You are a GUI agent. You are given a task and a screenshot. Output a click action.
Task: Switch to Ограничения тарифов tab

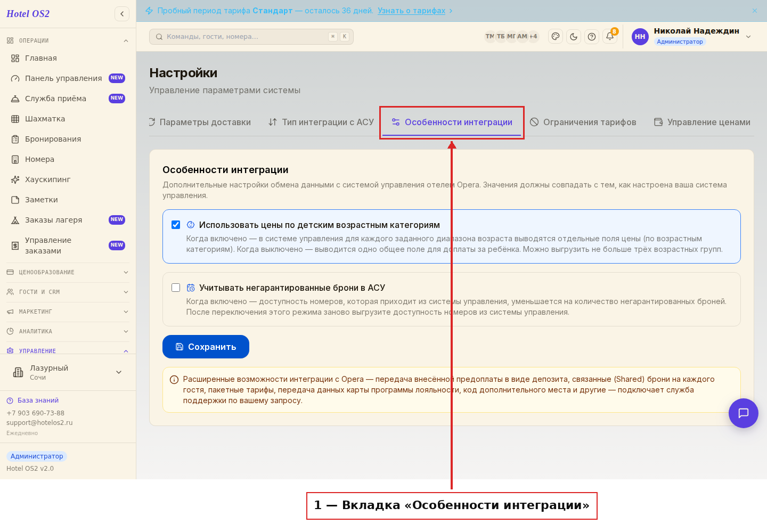(x=583, y=122)
